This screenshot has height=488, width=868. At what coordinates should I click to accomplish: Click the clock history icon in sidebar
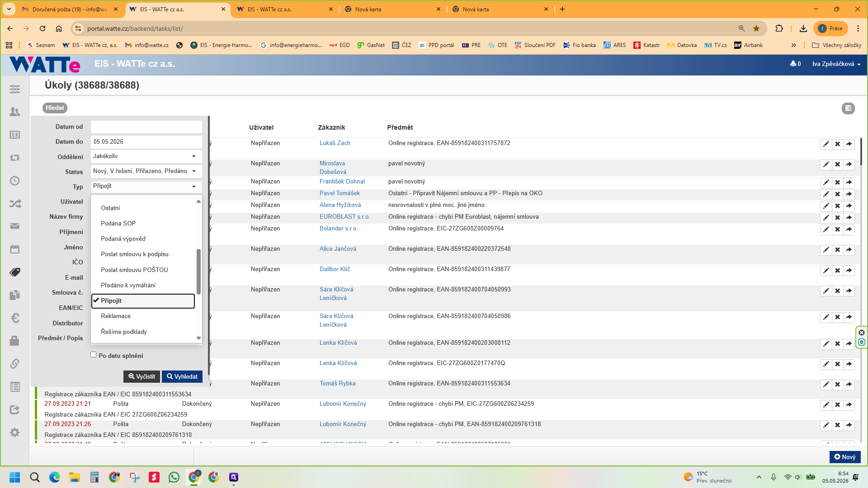pos(15,181)
